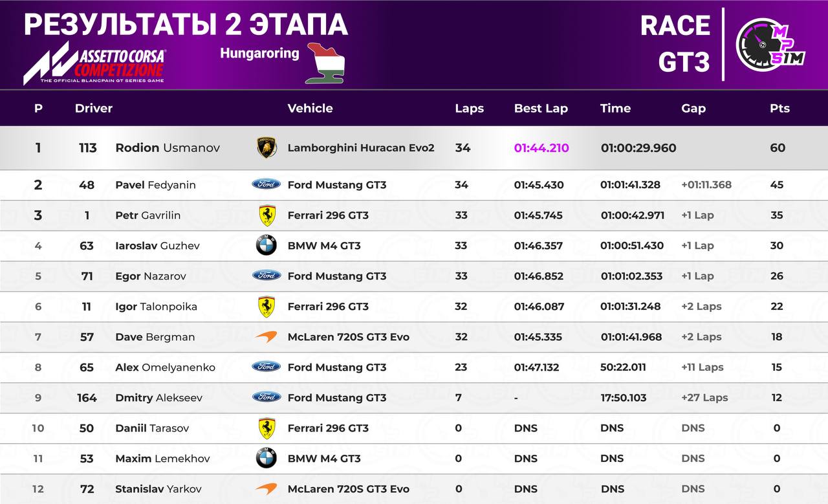Viewport: 828px width, 504px height.
Task: Click the gap value '+01:11.368'
Action: [x=706, y=185]
